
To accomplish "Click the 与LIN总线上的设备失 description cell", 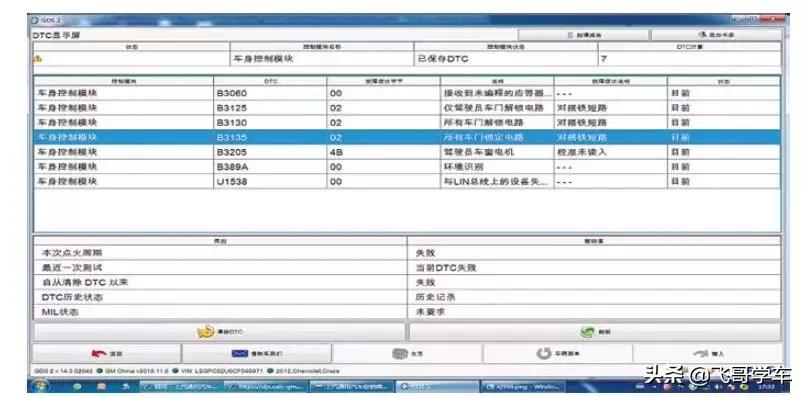I will (497, 182).
